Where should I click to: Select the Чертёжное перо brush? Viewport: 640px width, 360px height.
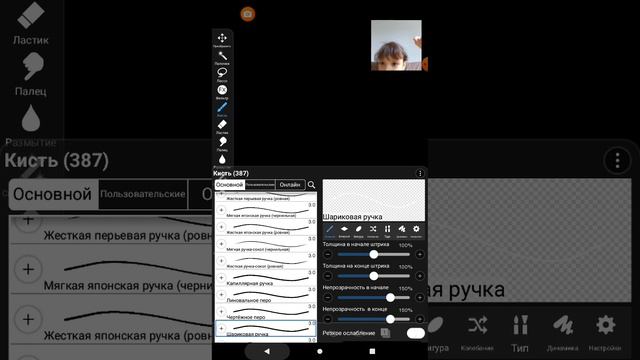(x=266, y=312)
